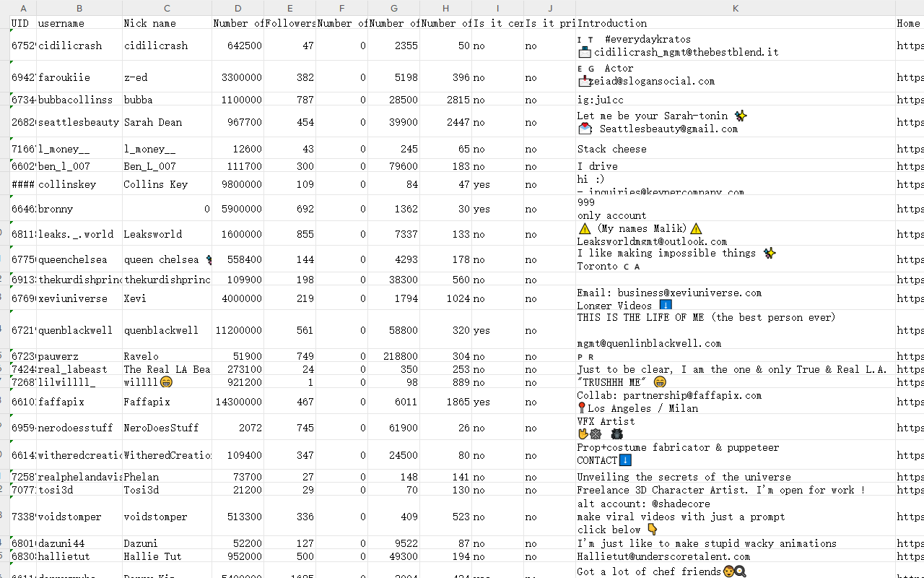Select the cell 'tosi3d' in username column
Image resolution: width=924 pixels, height=578 pixels.
pyautogui.click(x=79, y=490)
